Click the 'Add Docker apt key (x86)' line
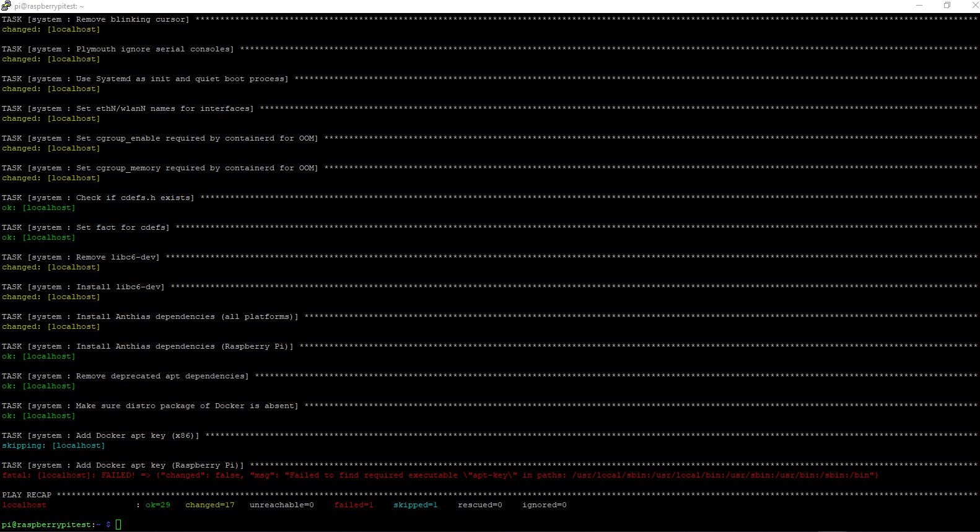The height and width of the screenshot is (532, 980). pos(489,435)
